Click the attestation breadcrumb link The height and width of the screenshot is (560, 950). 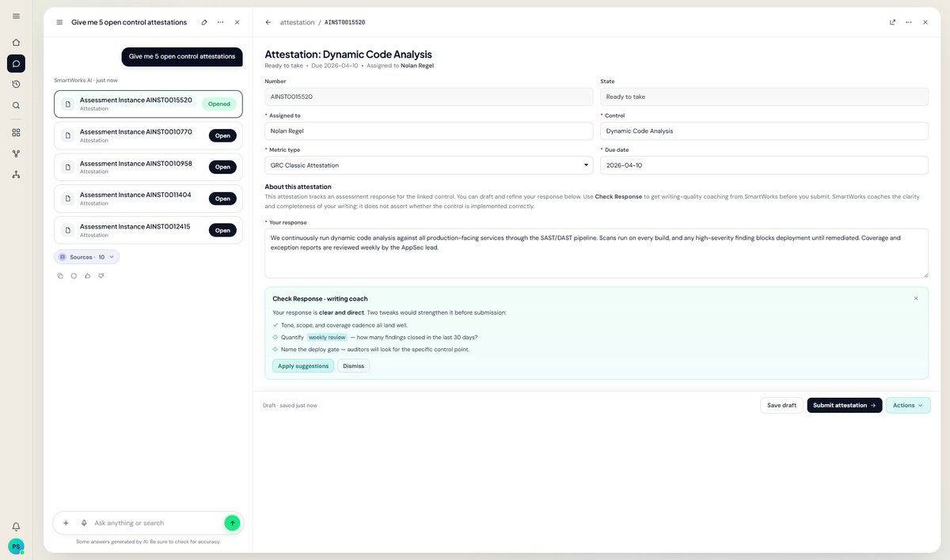click(297, 22)
